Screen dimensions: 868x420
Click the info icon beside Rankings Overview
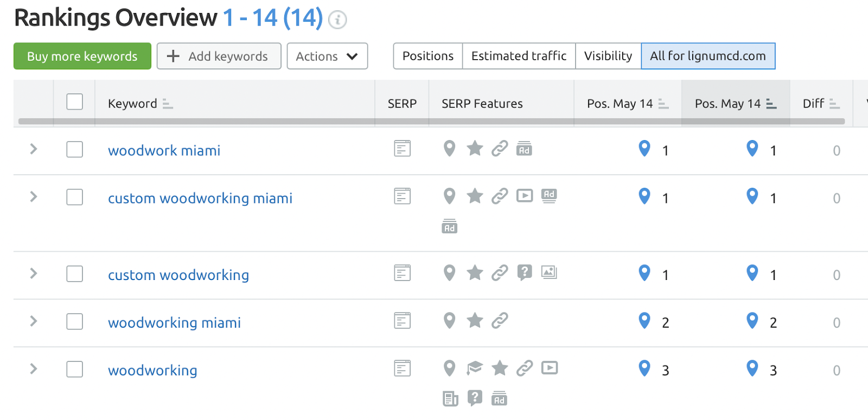337,20
